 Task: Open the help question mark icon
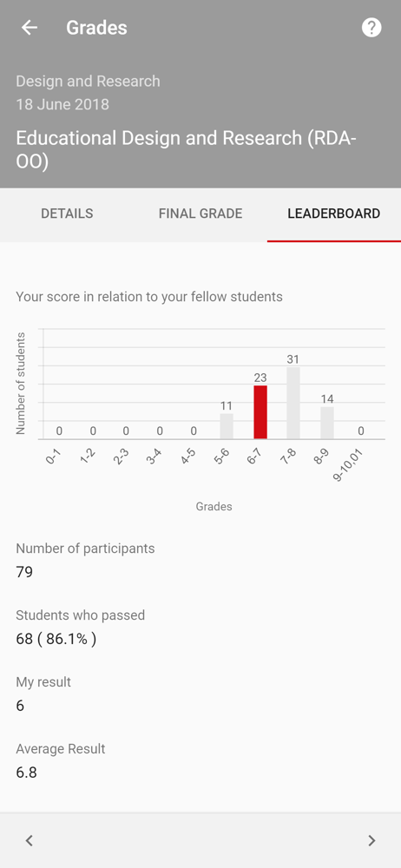[x=371, y=28]
